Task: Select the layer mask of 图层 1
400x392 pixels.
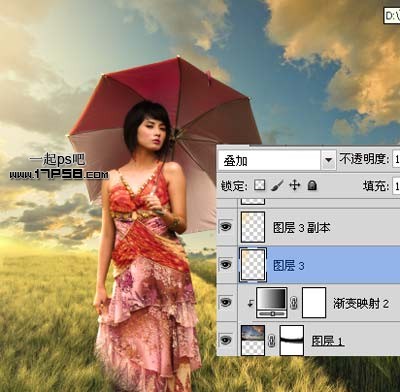Action: coord(292,340)
